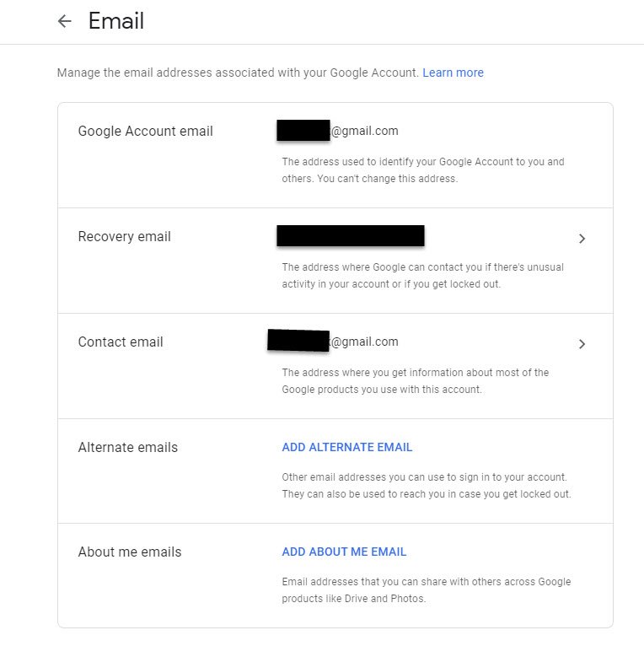Viewport: 644px width, 646px height.
Task: Expand Recovery email with its right chevron
Action: coord(582,239)
